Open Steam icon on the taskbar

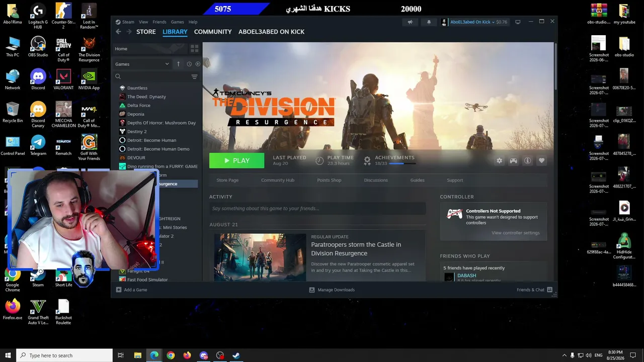click(x=236, y=355)
